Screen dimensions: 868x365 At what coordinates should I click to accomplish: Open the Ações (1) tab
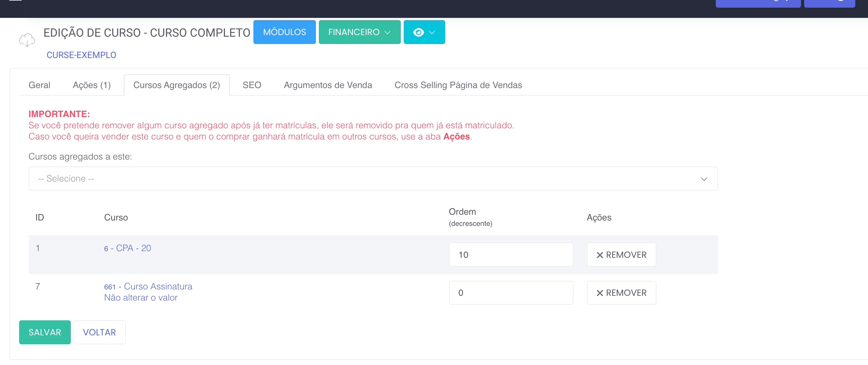coord(92,85)
